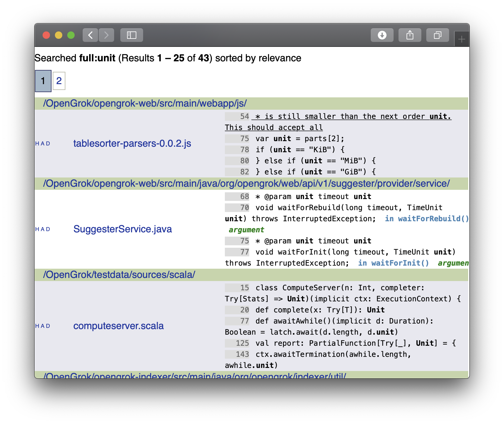Click H A D links for SuggesterService.java
The image size is (504, 424).
(43, 229)
